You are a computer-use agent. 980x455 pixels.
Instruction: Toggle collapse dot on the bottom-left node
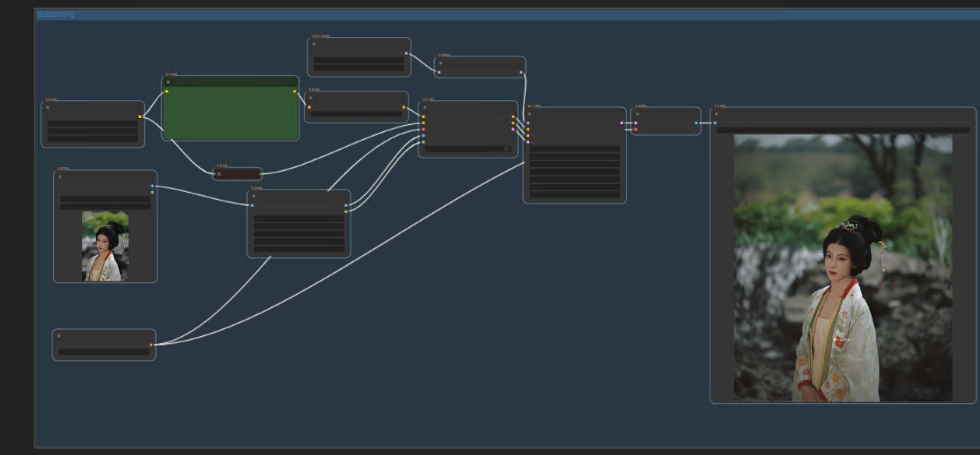click(59, 335)
